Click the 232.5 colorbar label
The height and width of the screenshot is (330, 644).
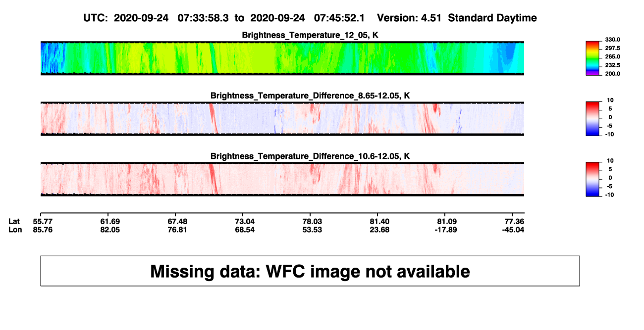614,65
